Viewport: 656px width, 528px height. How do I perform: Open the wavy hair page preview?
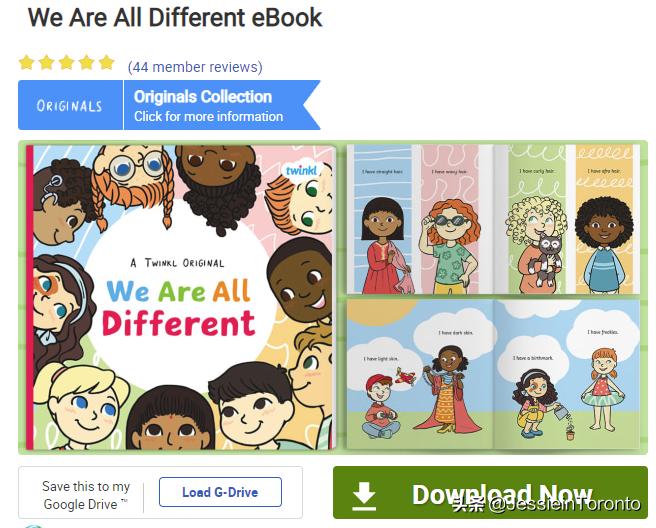[450, 219]
